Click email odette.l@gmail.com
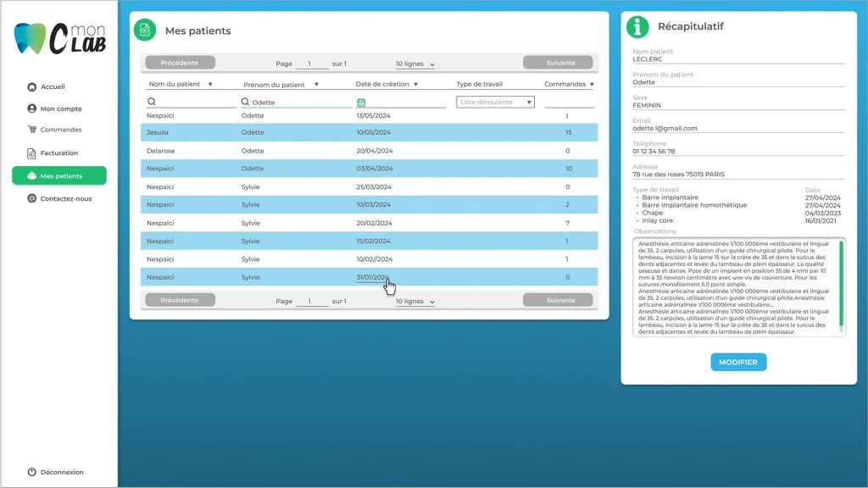868x488 pixels. 665,129
